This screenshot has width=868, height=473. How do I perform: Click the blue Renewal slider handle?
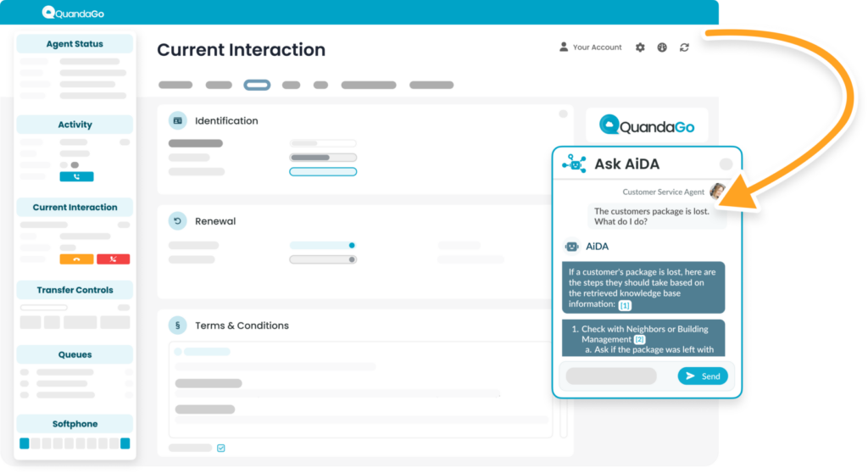[x=352, y=245]
